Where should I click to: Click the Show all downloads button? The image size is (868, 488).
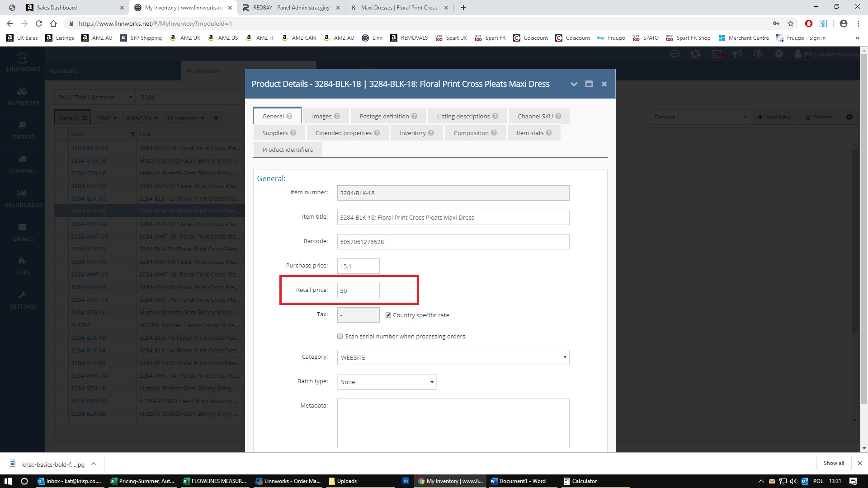pos(833,463)
